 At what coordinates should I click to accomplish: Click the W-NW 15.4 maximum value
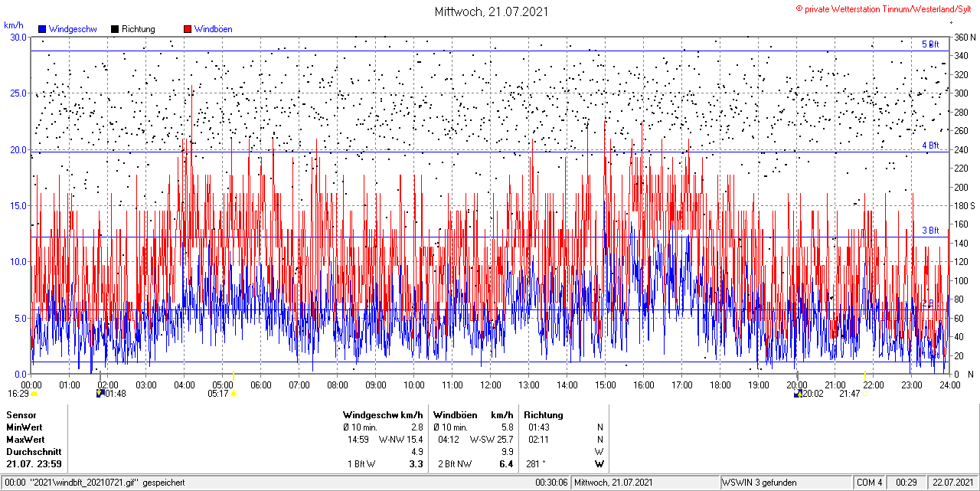(401, 440)
